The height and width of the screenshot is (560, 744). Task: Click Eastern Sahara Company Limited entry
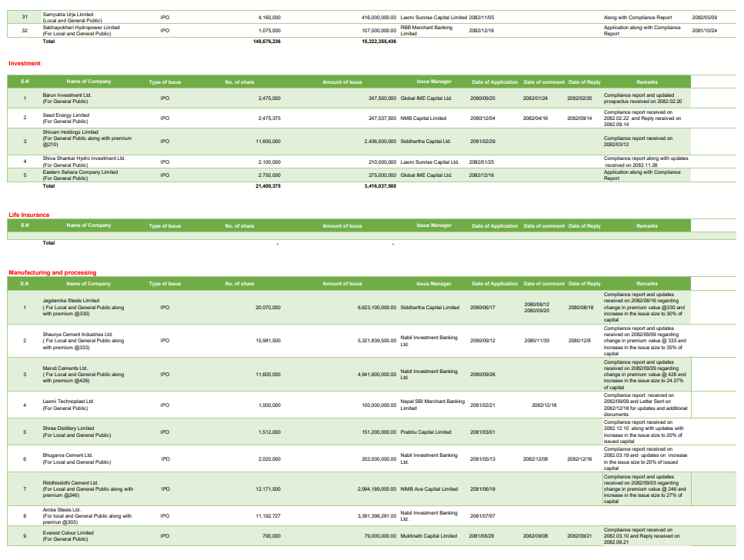(x=80, y=172)
